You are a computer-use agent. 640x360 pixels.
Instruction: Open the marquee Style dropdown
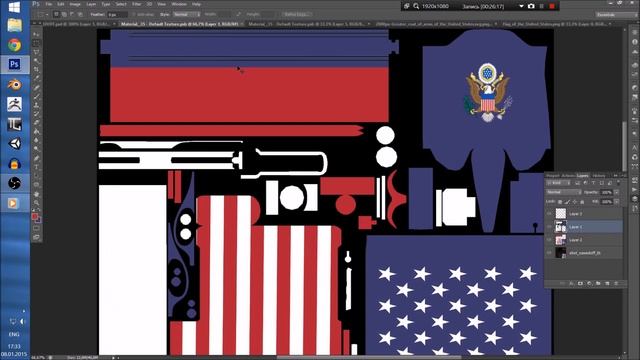[x=186, y=14]
